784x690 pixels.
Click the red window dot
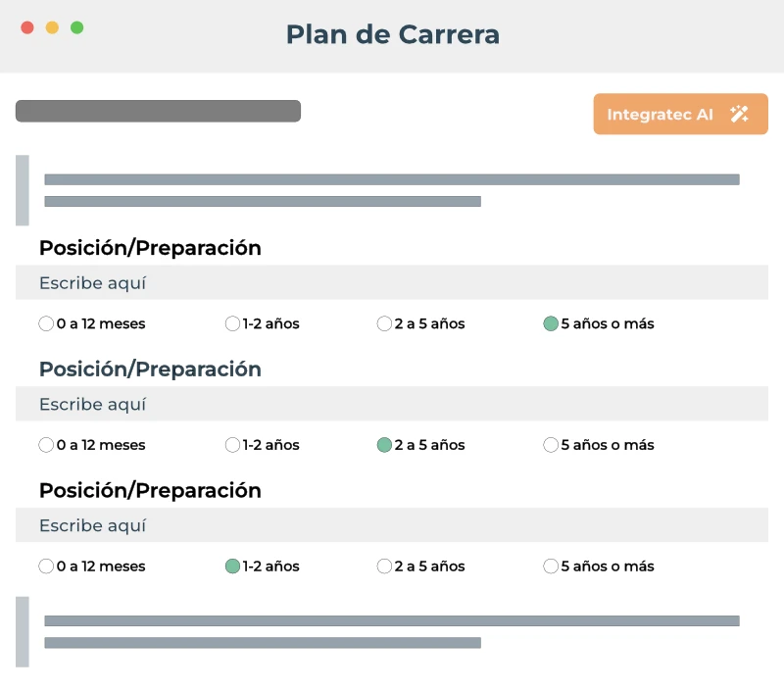pyautogui.click(x=29, y=27)
